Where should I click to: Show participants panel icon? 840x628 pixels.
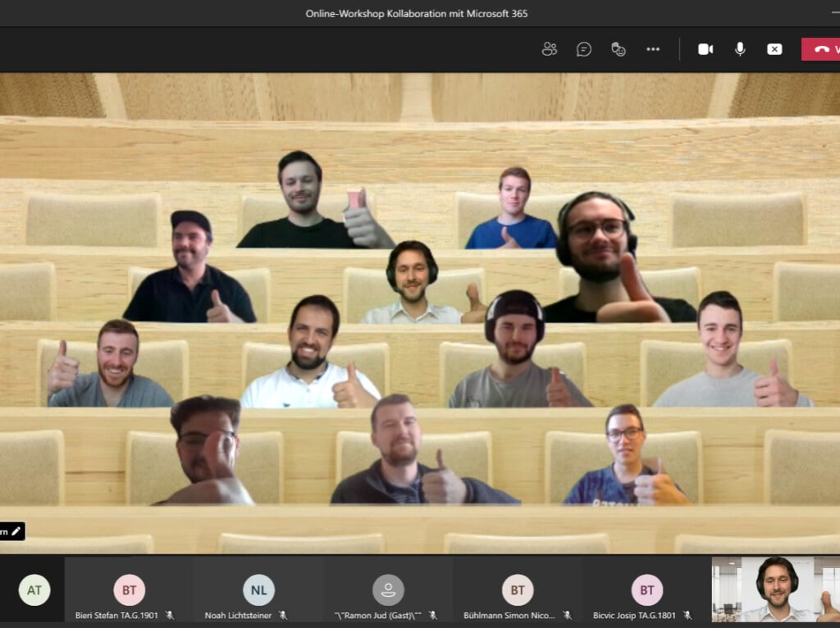click(x=549, y=49)
